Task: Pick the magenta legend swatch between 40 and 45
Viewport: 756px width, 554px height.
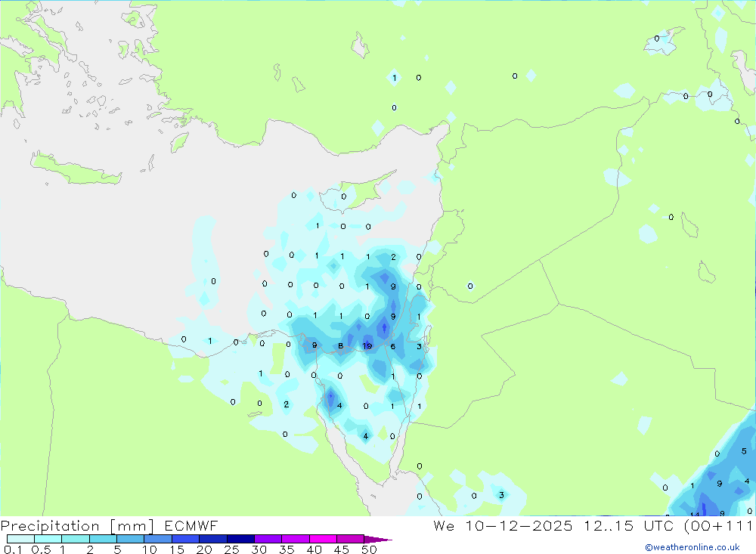Action: (x=323, y=539)
